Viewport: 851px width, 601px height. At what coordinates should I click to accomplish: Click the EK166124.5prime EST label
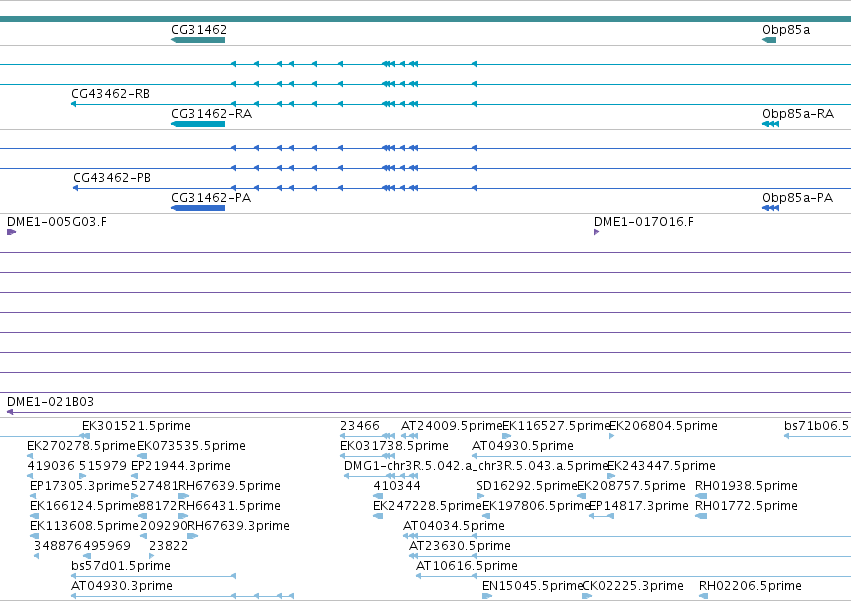[x=84, y=506]
